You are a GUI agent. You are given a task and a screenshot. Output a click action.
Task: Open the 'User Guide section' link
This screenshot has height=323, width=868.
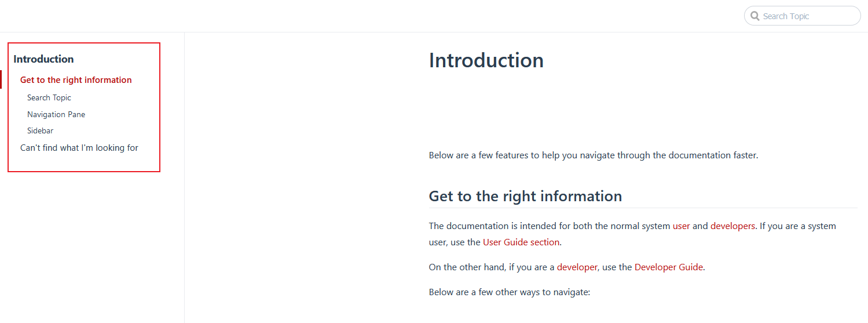pos(521,242)
